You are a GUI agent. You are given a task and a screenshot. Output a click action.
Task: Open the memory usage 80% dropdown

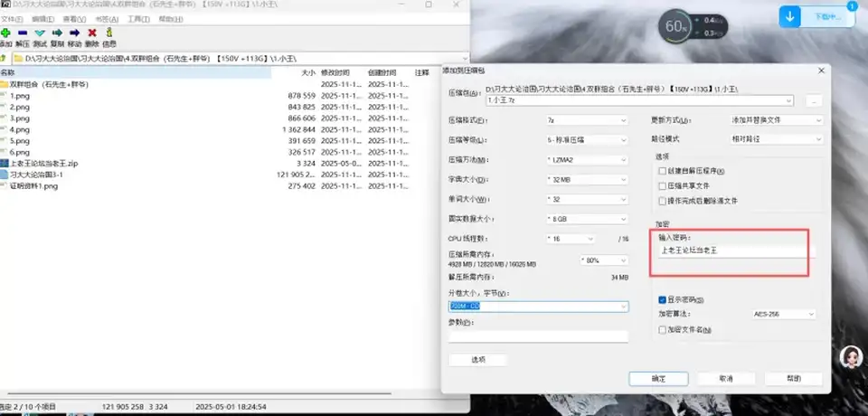603,260
